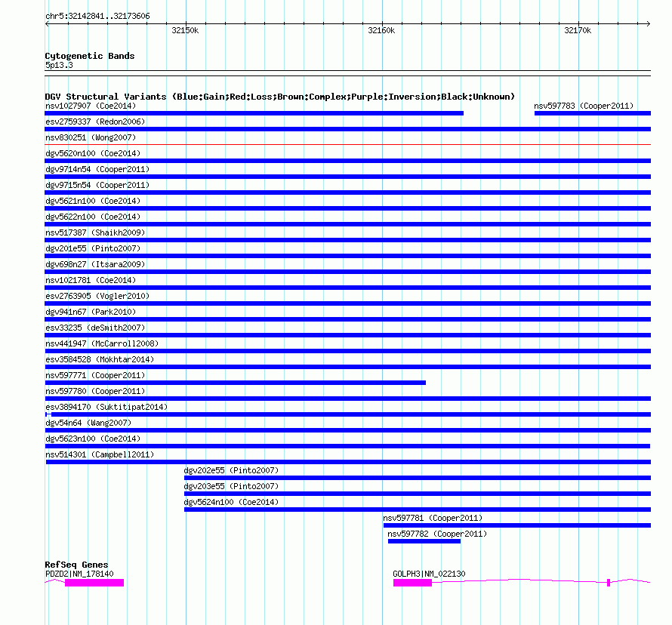Click nsv597780 (Cooper2011) label
The image size is (672, 625).
pos(95,391)
